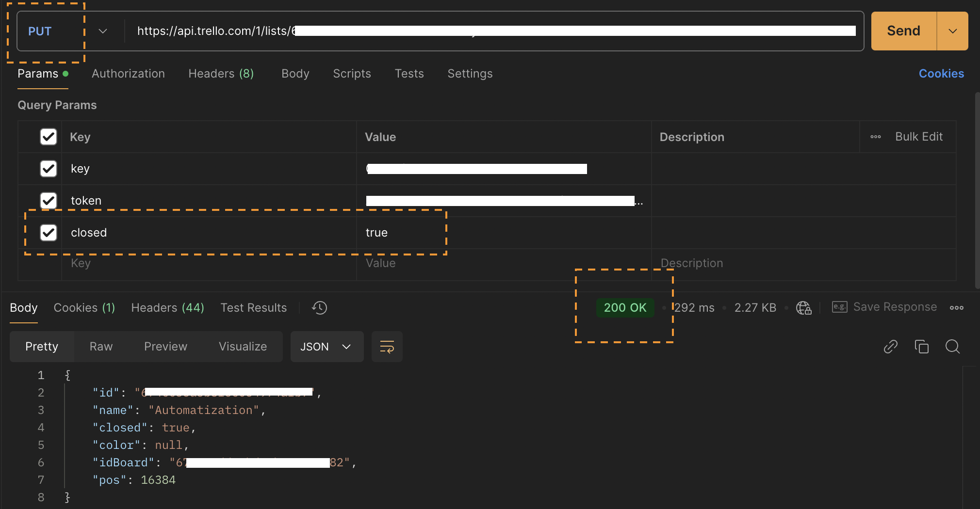
Task: Open the PUT HTTP method dropdown
Action: [68, 31]
